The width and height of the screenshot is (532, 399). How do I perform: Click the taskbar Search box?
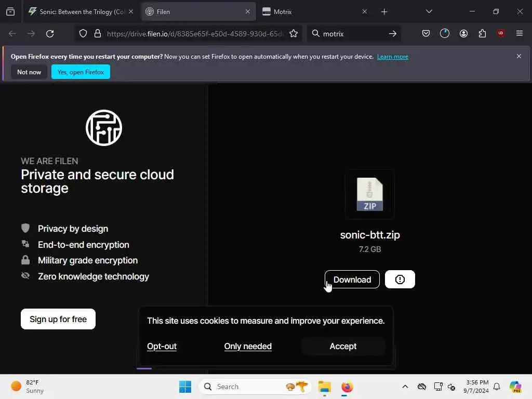255,387
